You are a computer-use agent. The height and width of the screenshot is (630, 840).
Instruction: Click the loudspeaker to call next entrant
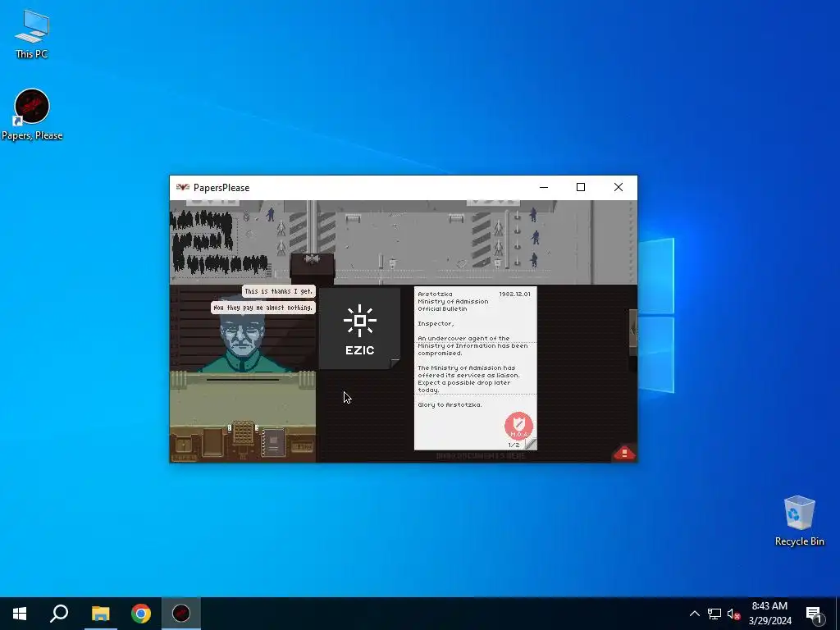[312, 260]
